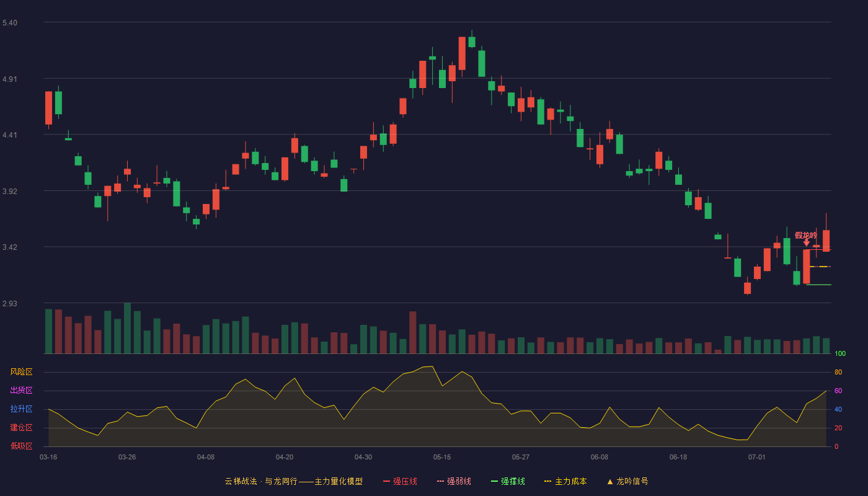
Task: Select the 假龙吟 annotation text
Action: click(806, 235)
